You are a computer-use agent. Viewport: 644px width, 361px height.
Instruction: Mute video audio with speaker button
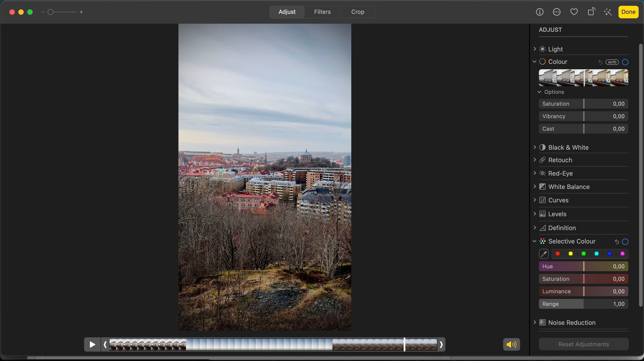pyautogui.click(x=511, y=345)
